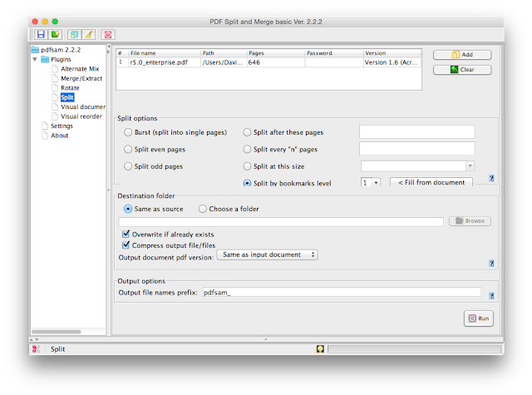Click the Pages column header
Image resolution: width=532 pixels, height=395 pixels.
pos(276,53)
